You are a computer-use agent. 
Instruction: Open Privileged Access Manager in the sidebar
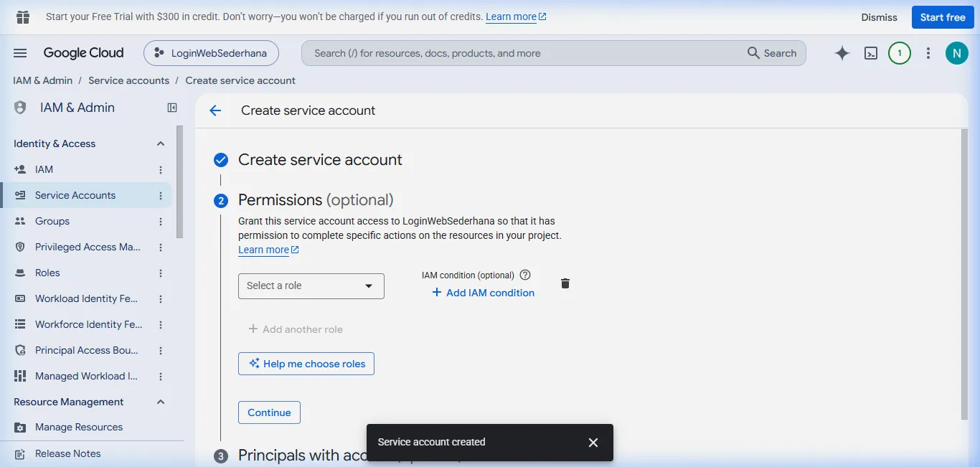coord(85,247)
